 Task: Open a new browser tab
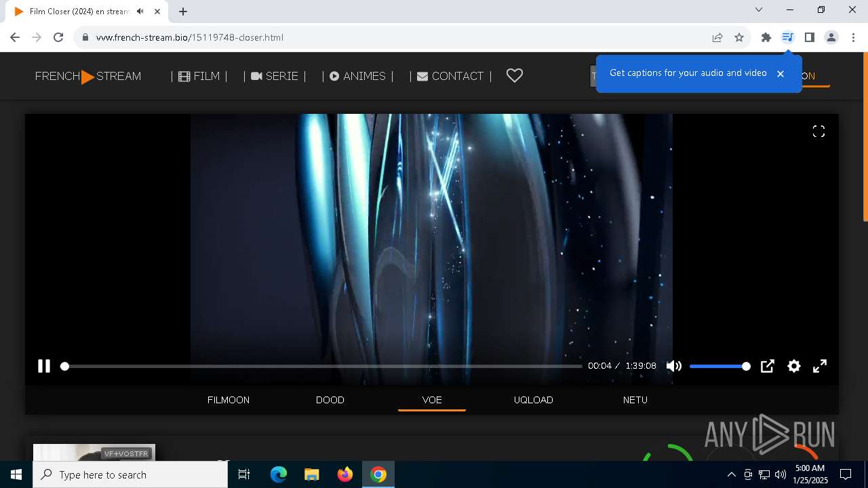[x=183, y=12]
